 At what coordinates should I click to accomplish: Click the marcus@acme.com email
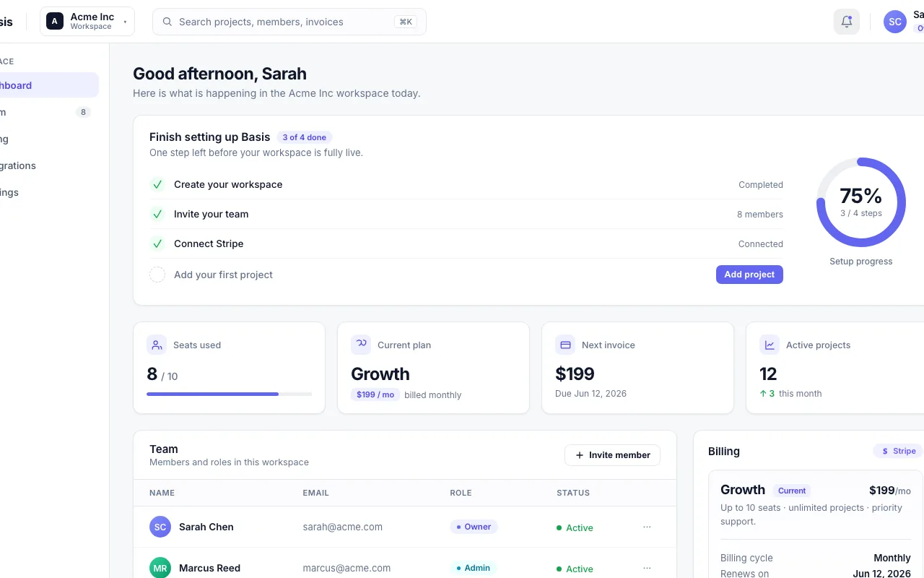tap(346, 568)
